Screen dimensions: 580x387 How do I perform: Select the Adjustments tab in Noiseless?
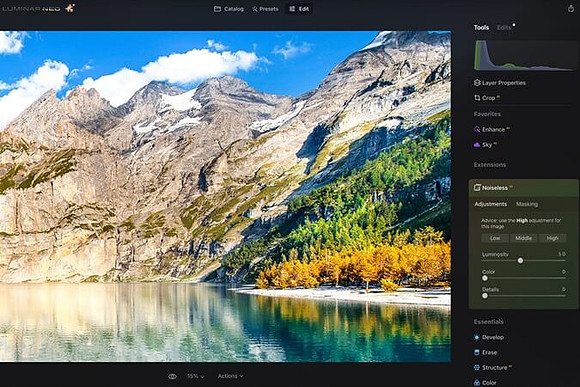[x=490, y=204]
